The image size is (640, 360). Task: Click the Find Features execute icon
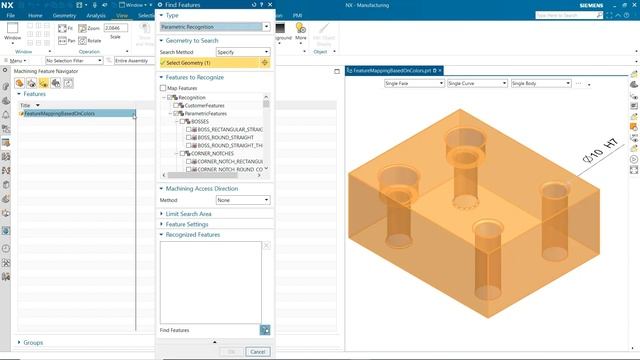(265, 330)
